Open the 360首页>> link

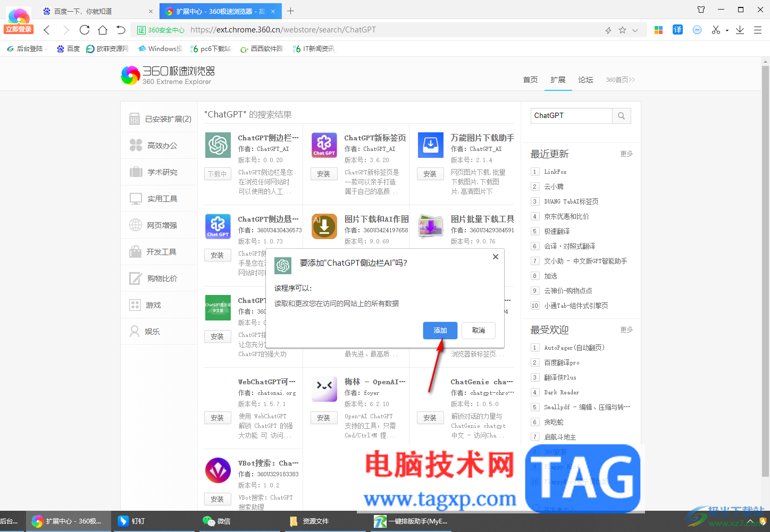click(x=620, y=80)
